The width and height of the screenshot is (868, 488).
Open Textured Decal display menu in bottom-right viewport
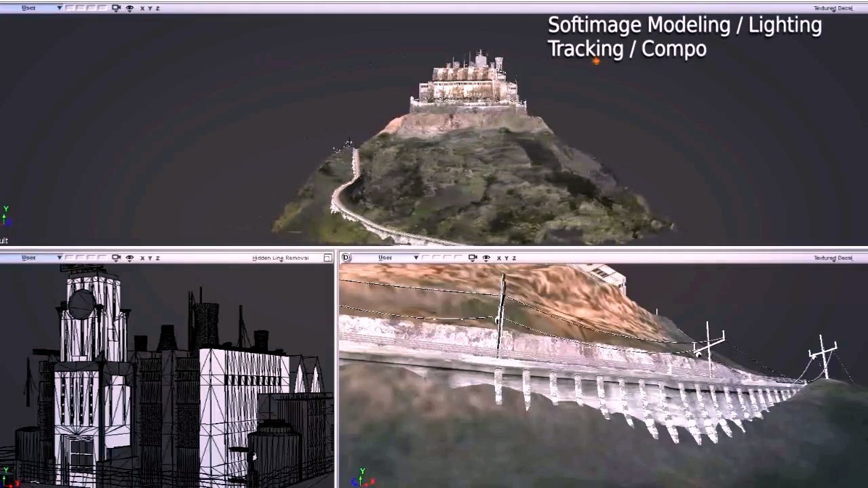[833, 258]
